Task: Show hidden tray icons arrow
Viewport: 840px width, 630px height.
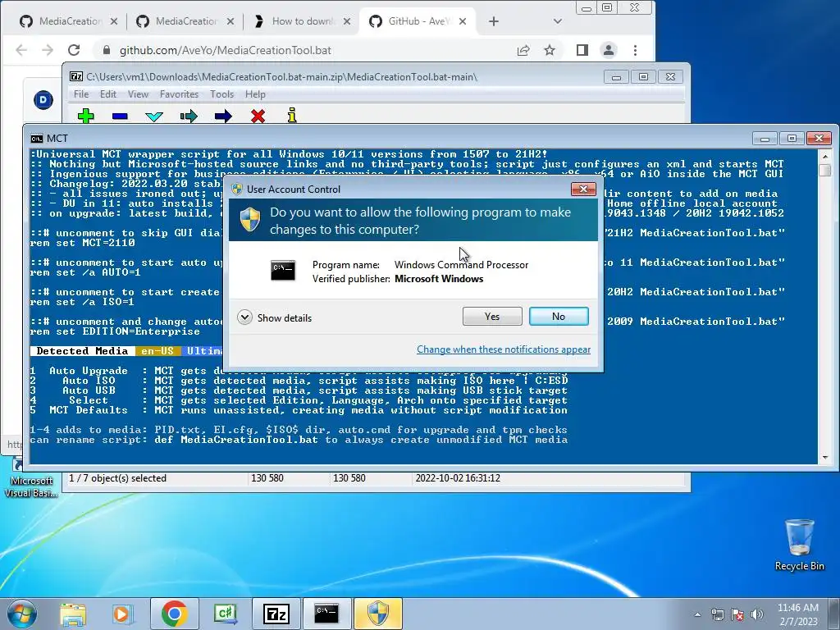Action: click(x=697, y=614)
